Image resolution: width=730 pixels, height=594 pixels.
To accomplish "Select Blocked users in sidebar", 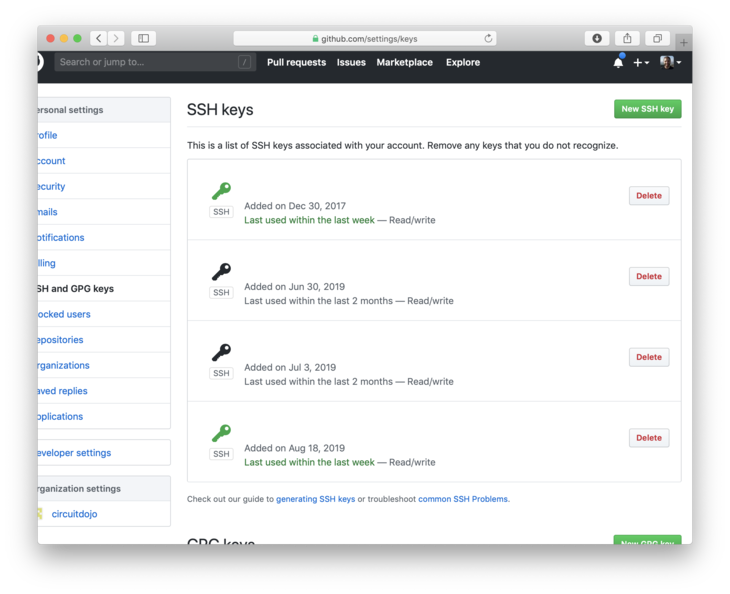I will coord(104,315).
